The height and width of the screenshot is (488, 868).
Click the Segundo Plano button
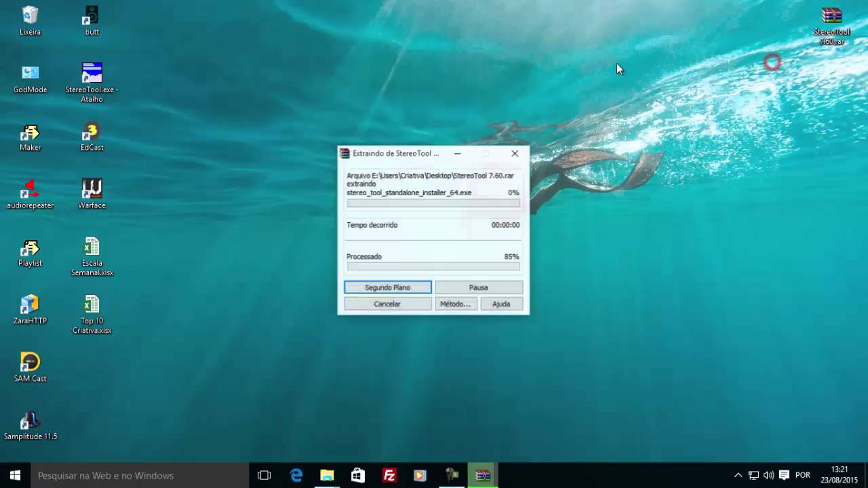(x=387, y=287)
